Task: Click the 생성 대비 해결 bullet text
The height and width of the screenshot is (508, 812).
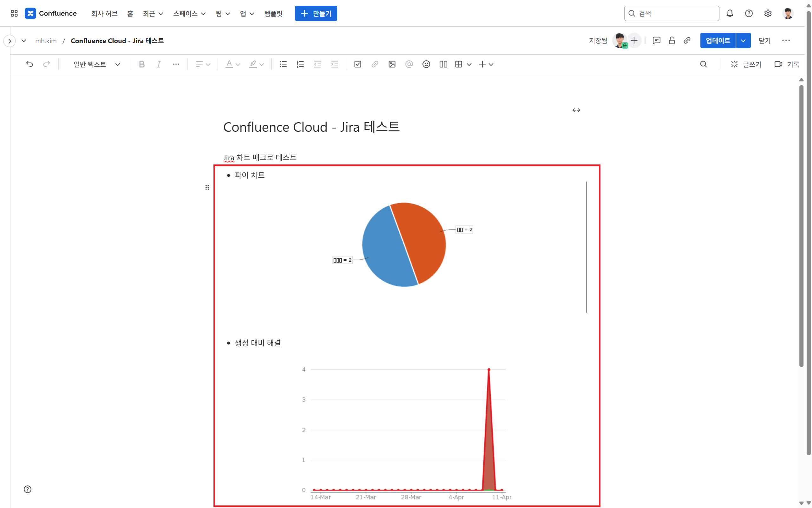Action: pos(258,343)
